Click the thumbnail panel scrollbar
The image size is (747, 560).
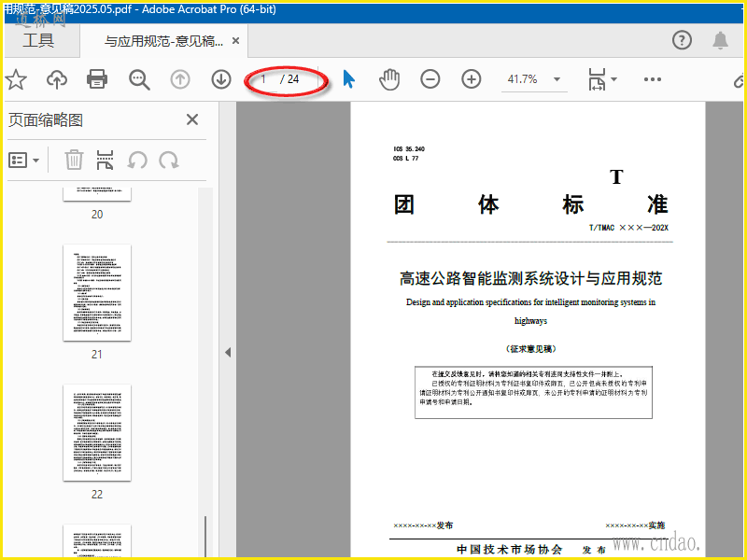[205, 536]
